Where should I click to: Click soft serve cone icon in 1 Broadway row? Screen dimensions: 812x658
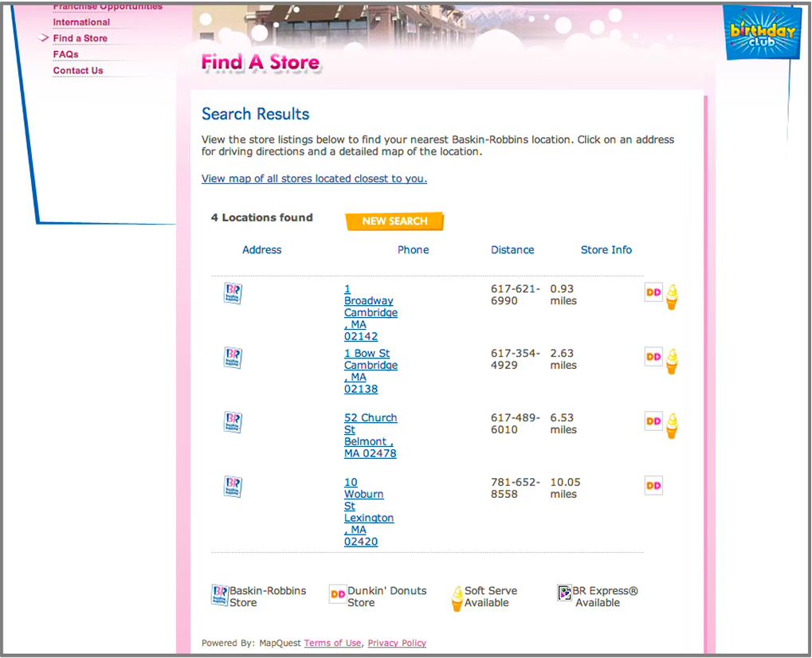point(672,297)
